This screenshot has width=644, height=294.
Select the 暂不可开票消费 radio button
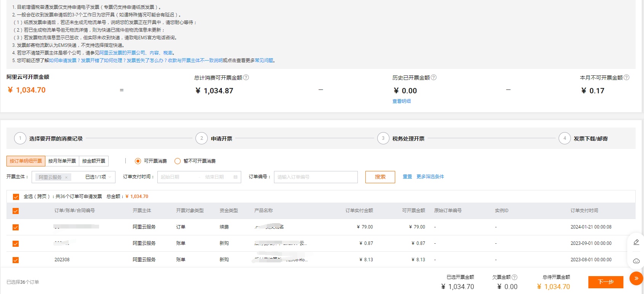tap(178, 161)
